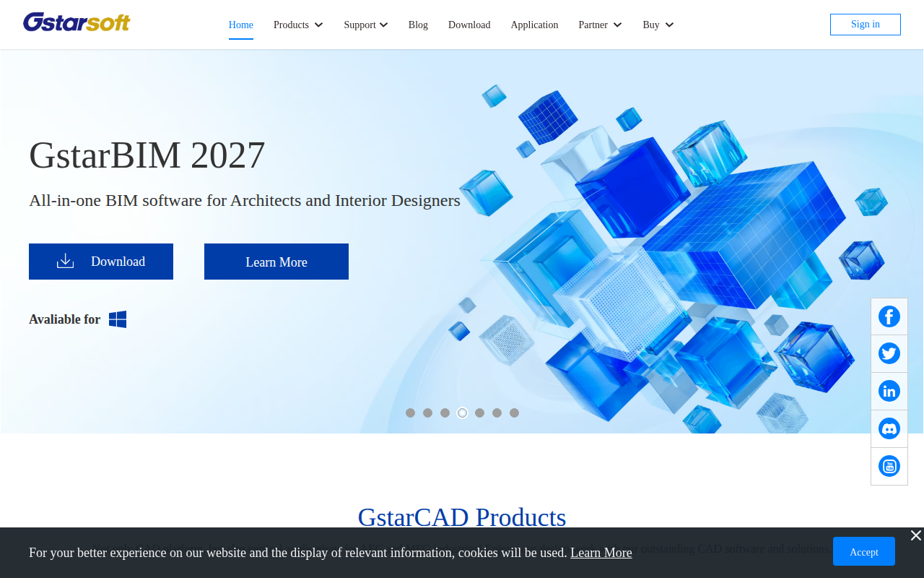The width and height of the screenshot is (924, 578).
Task: Open the Twitter social icon
Action: 889,354
